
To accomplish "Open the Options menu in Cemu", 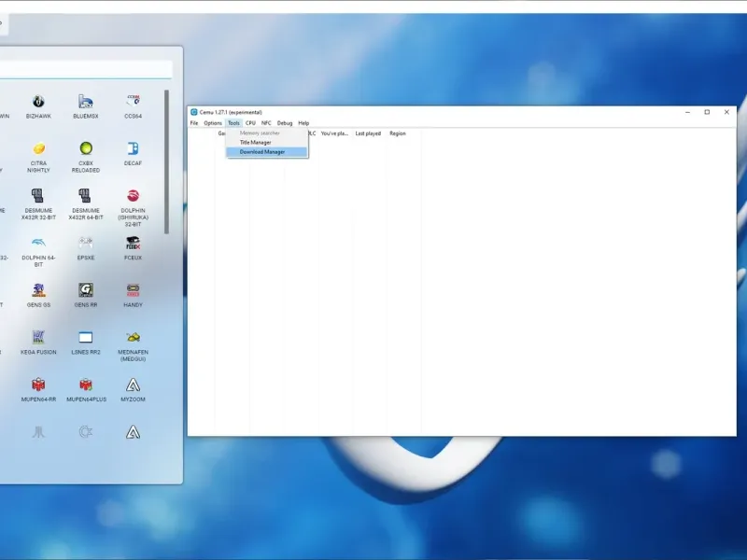I will [213, 123].
